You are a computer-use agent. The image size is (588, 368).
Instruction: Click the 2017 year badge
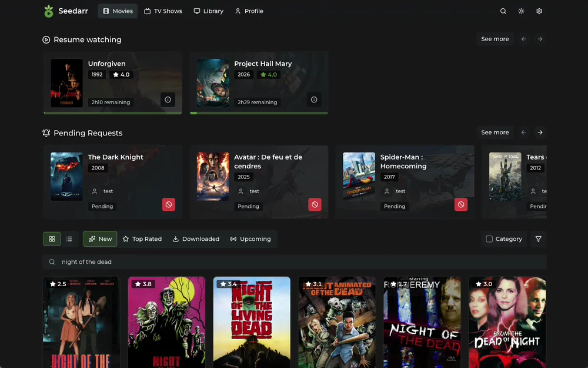click(389, 177)
